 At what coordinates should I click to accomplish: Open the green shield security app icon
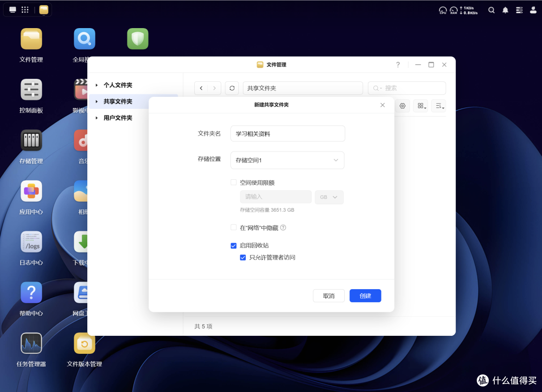click(138, 39)
